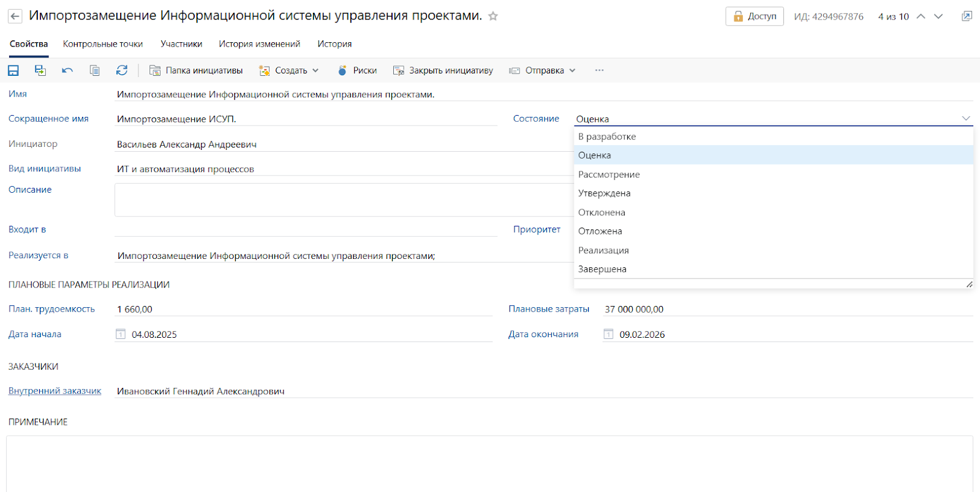Image resolution: width=980 pixels, height=492 pixels.
Task: Click into the Описание text field
Action: (343, 200)
